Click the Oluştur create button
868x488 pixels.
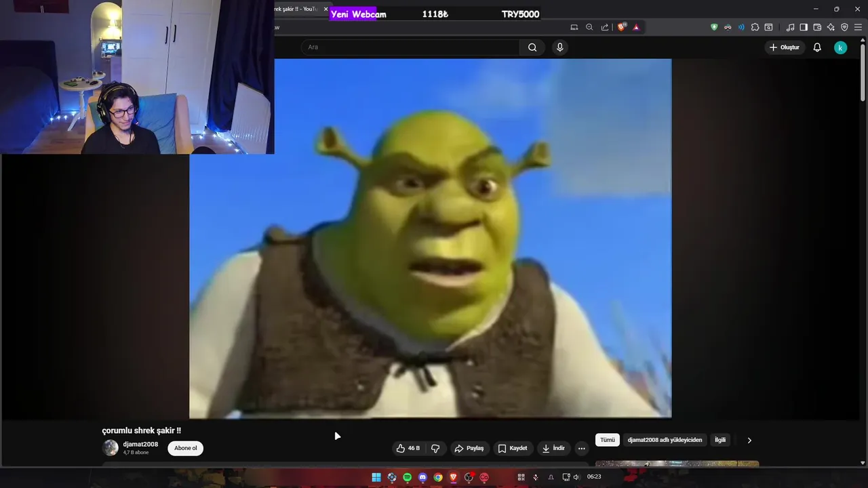click(784, 47)
